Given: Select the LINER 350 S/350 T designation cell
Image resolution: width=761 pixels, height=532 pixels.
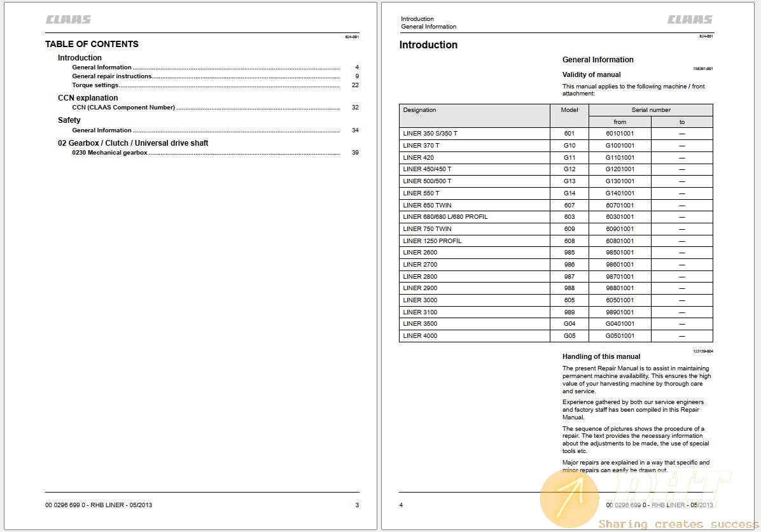Looking at the screenshot, I should [475, 134].
